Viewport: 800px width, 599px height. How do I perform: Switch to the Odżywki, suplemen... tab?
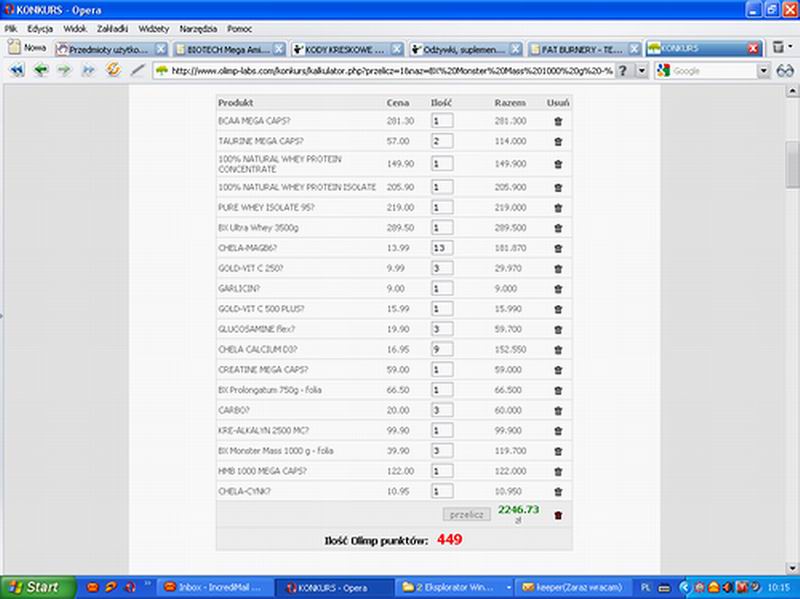pos(466,49)
